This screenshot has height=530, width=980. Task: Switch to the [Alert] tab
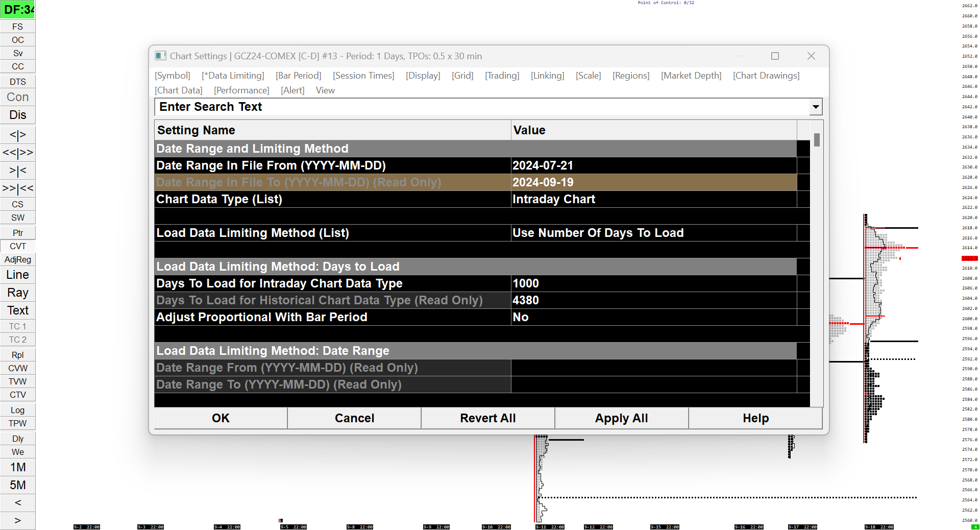pos(292,90)
